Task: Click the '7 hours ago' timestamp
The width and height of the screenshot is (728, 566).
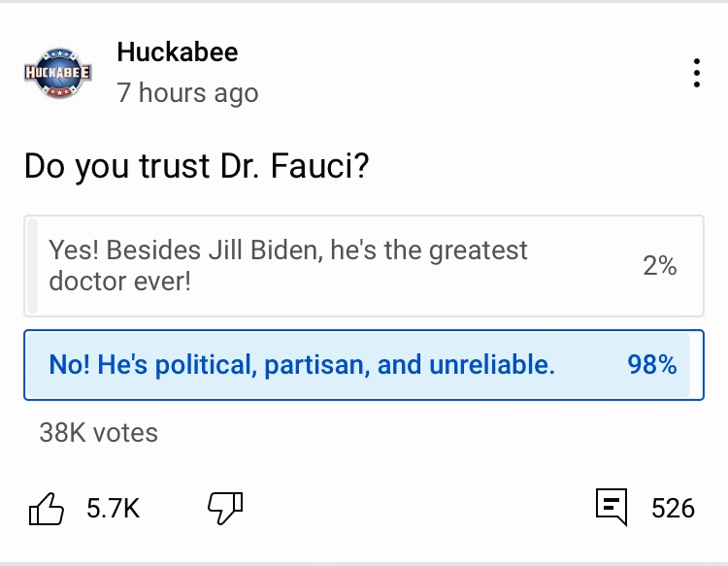Action: (x=187, y=93)
